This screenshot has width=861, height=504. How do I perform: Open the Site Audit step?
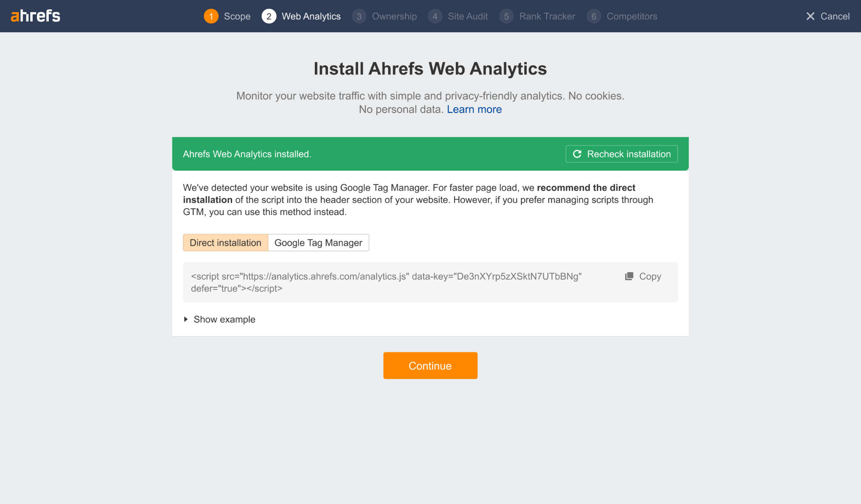pyautogui.click(x=435, y=16)
